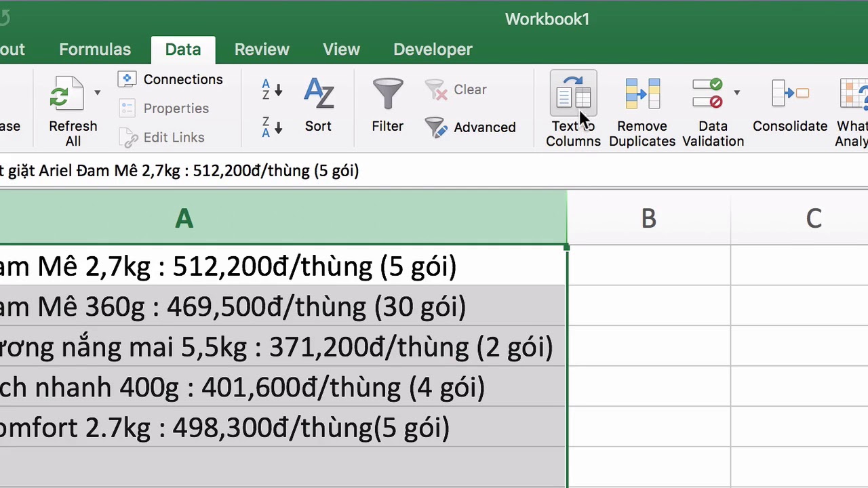The height and width of the screenshot is (488, 868).
Task: Select the Data tab
Action: [183, 49]
